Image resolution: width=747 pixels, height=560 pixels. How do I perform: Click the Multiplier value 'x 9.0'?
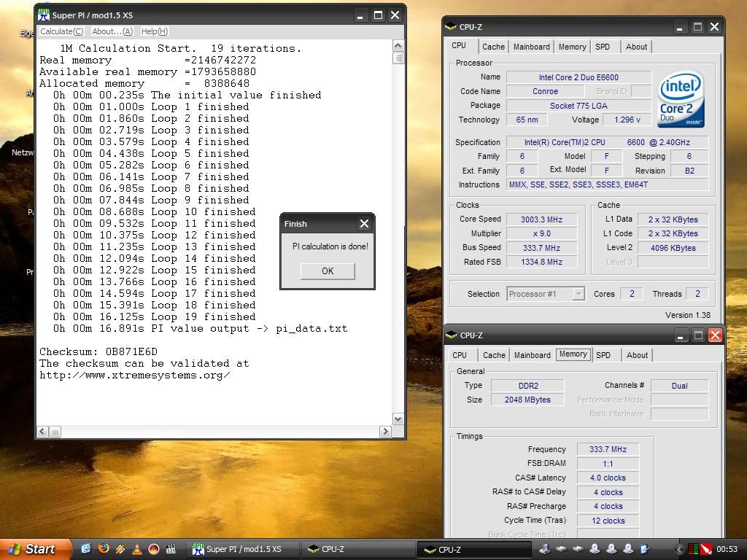pyautogui.click(x=542, y=234)
